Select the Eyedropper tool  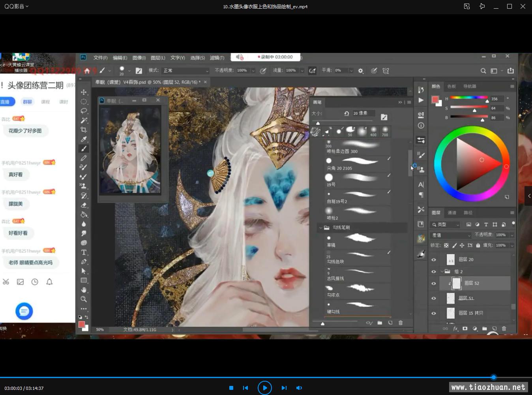coord(84,139)
